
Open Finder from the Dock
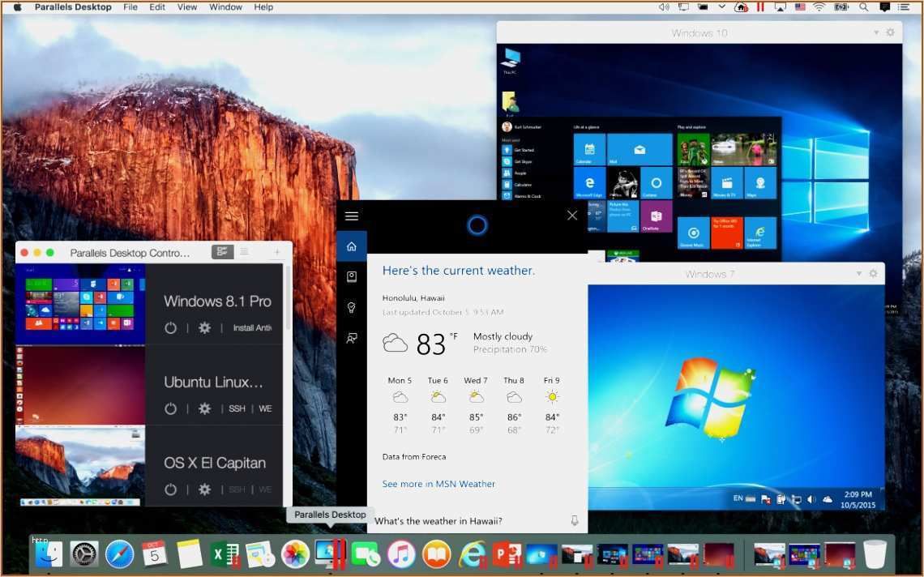49,554
